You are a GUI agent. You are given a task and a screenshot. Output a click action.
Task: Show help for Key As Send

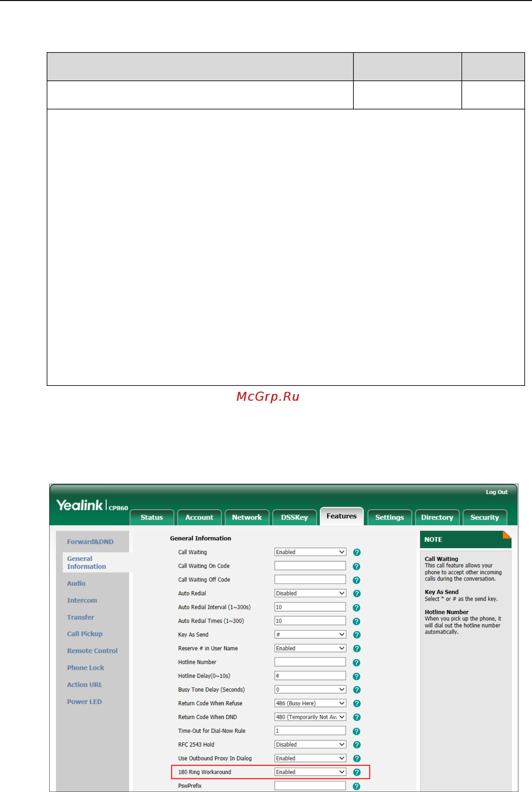pyautogui.click(x=357, y=635)
